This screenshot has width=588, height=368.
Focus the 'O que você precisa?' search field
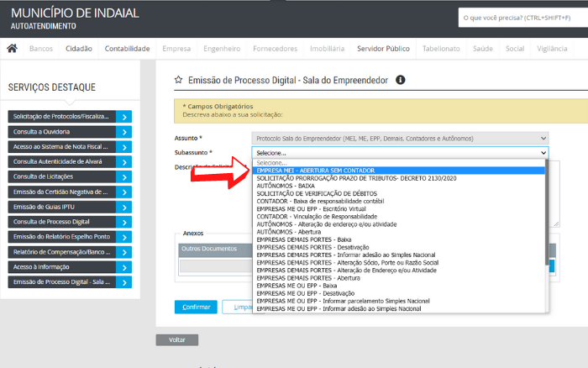[x=521, y=18]
